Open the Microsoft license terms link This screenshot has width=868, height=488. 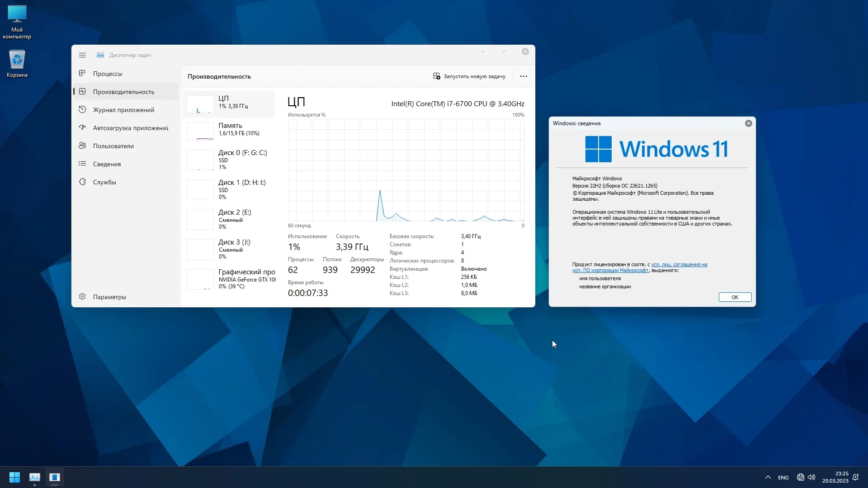point(679,265)
